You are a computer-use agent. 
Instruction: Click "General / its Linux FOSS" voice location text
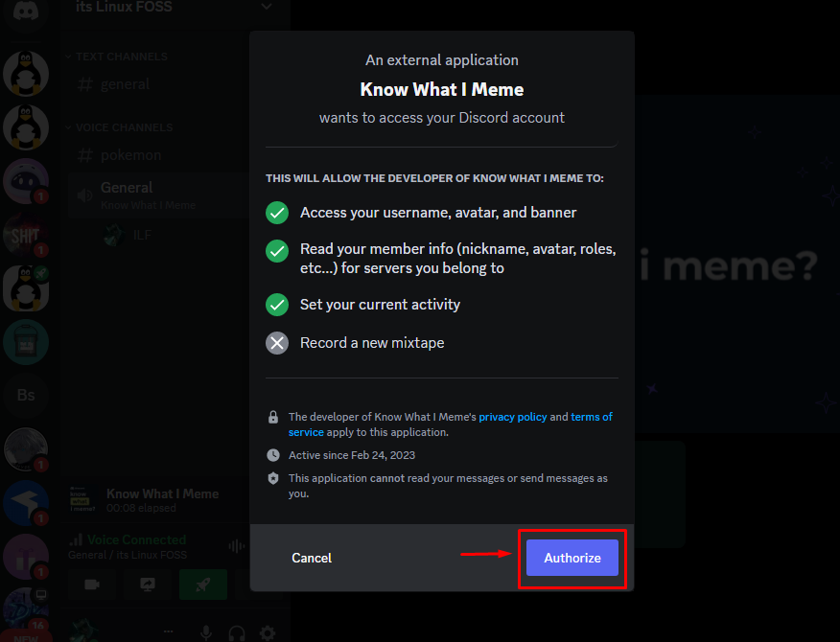tap(128, 555)
